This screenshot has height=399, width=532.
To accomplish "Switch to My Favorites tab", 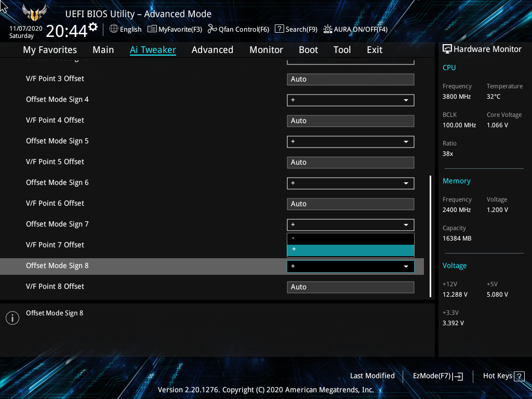I will [50, 50].
